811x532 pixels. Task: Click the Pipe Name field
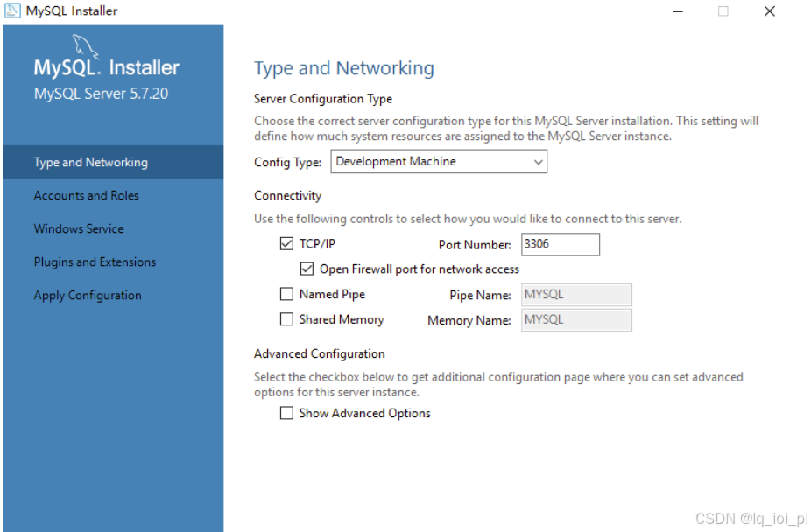pos(576,294)
